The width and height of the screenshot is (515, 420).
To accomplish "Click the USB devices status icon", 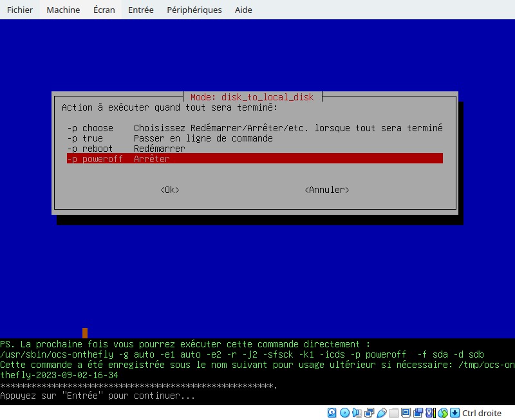I will [382, 413].
